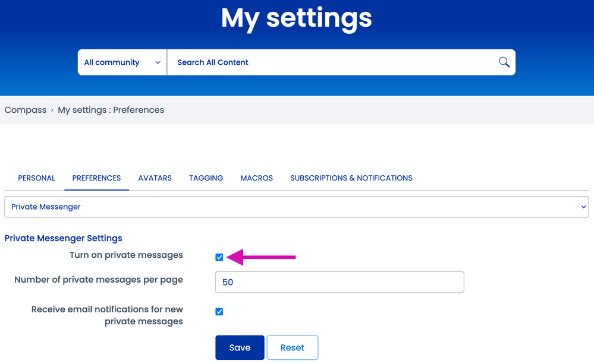Screen dimensions: 594x364
Task: Click the magnifying glass search icon
Action: (504, 62)
